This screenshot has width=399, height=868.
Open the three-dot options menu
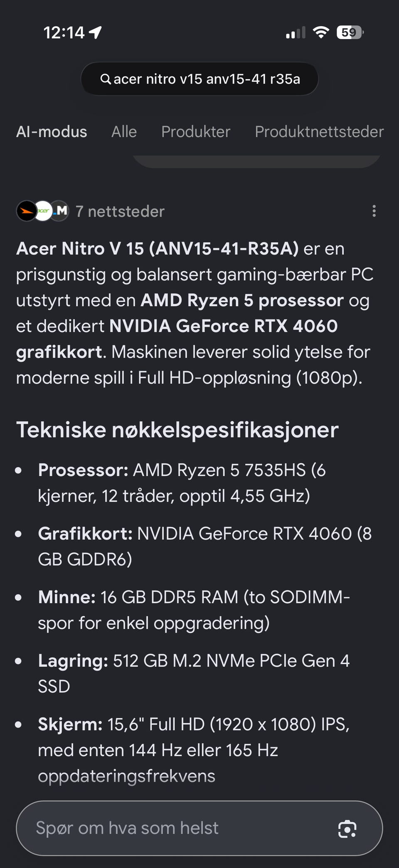(x=374, y=211)
